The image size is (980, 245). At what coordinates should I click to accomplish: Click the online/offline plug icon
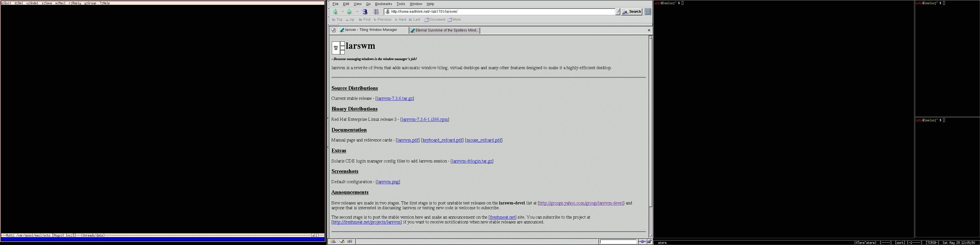pyautogui.click(x=642, y=242)
